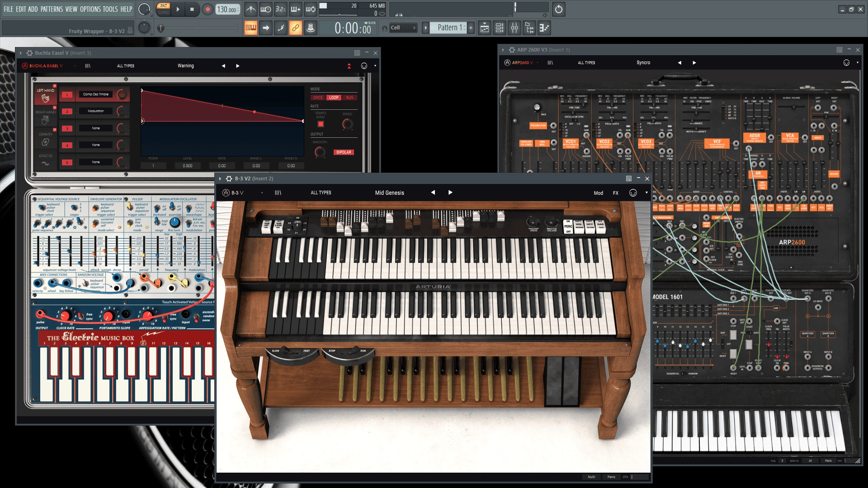868x488 pixels.
Task: Open the FX panel in B-3 V
Action: [616, 193]
